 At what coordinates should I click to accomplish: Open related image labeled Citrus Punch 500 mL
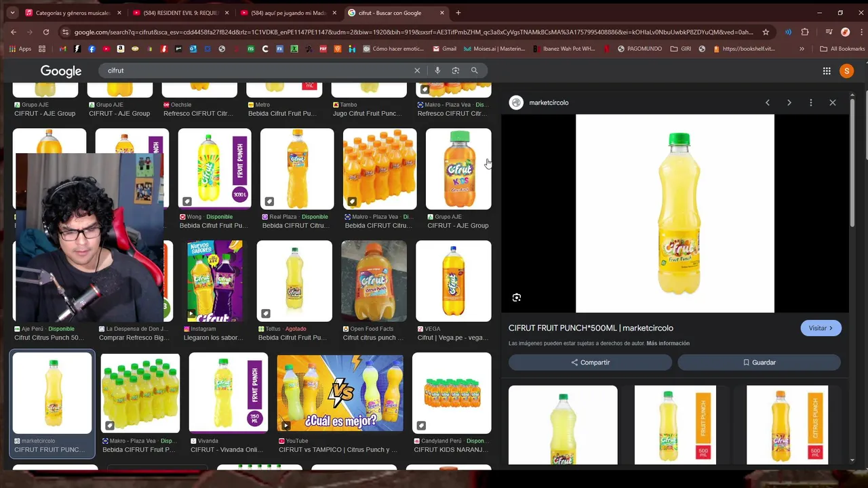point(787,425)
